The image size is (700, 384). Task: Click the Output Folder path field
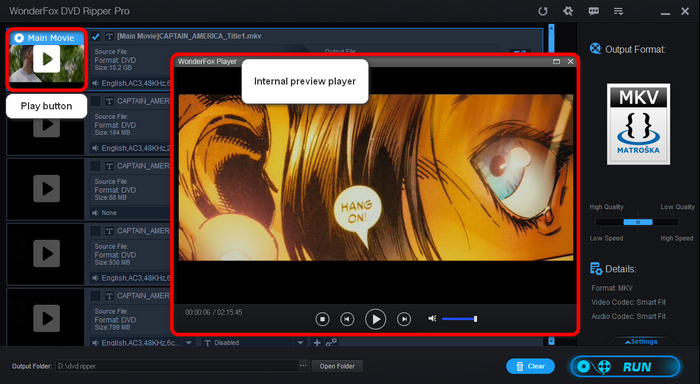click(177, 366)
